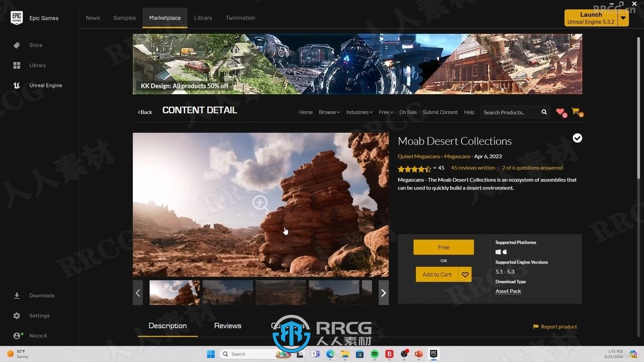Viewport: 644px width, 362px height.
Task: Select the Marketplace tab
Action: point(165,18)
